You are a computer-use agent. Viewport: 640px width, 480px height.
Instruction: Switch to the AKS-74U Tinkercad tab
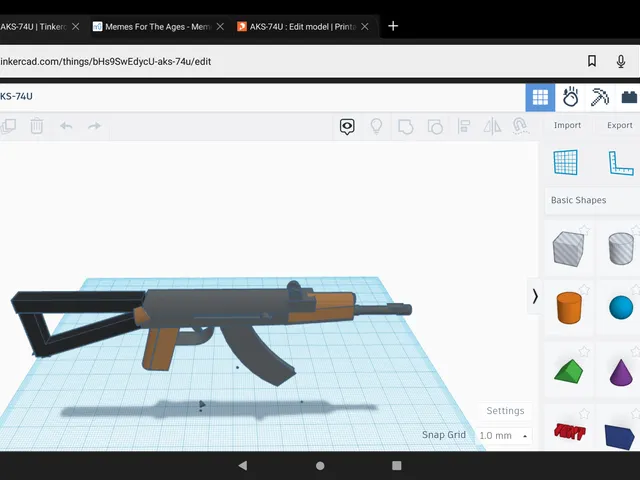[x=33, y=27]
